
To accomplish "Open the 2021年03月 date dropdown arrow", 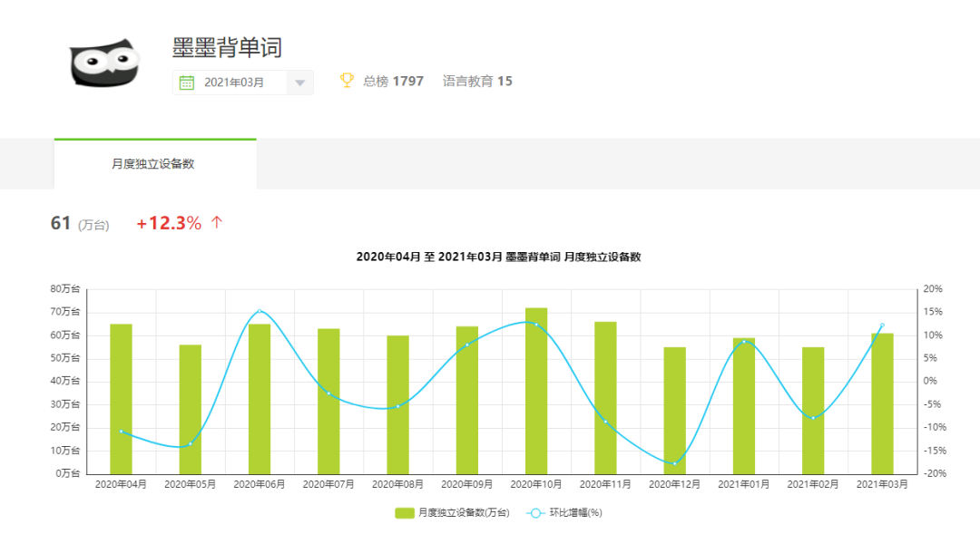I will pyautogui.click(x=300, y=83).
